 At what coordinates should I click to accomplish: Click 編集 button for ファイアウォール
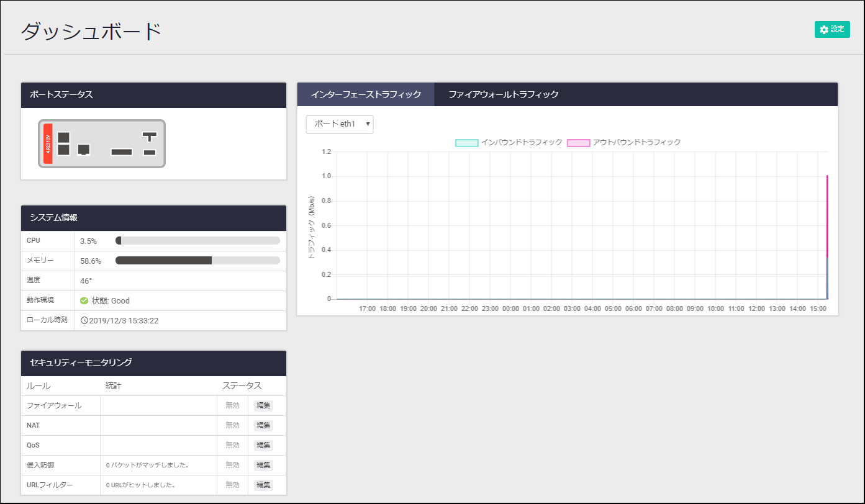(x=263, y=406)
